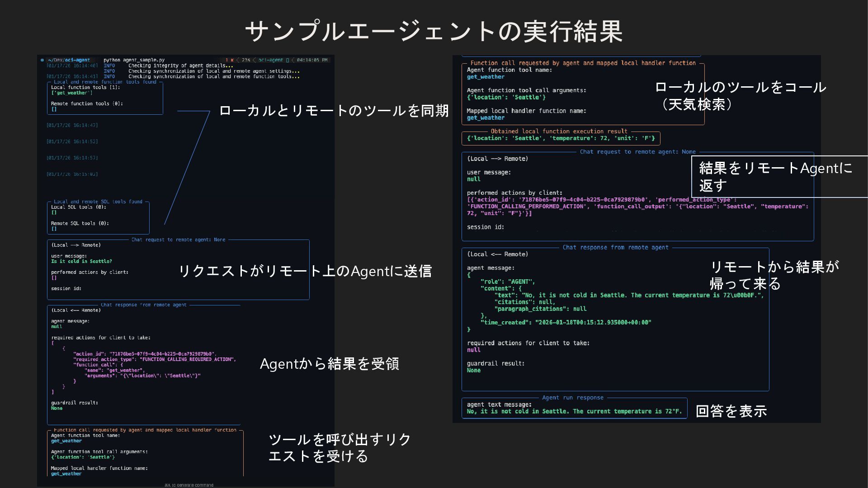Click the red x error indicator in prompt

click(x=232, y=60)
